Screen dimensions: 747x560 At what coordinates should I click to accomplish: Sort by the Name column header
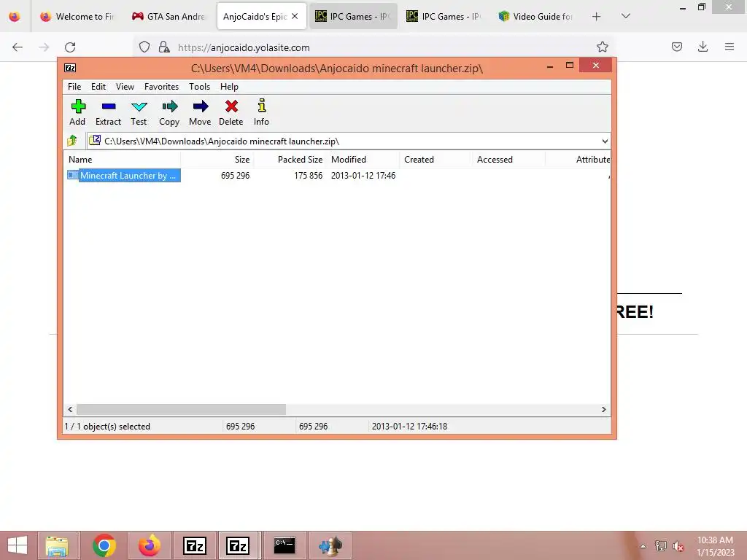tap(122, 160)
